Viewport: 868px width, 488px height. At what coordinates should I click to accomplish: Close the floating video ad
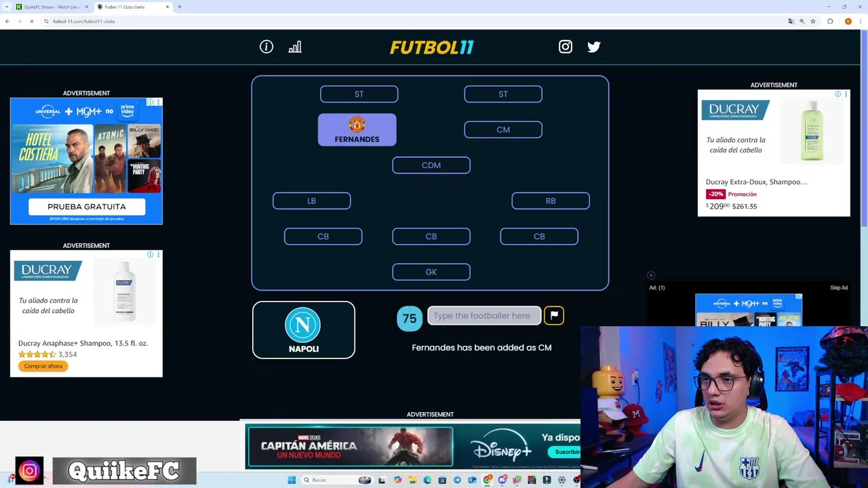pos(651,276)
